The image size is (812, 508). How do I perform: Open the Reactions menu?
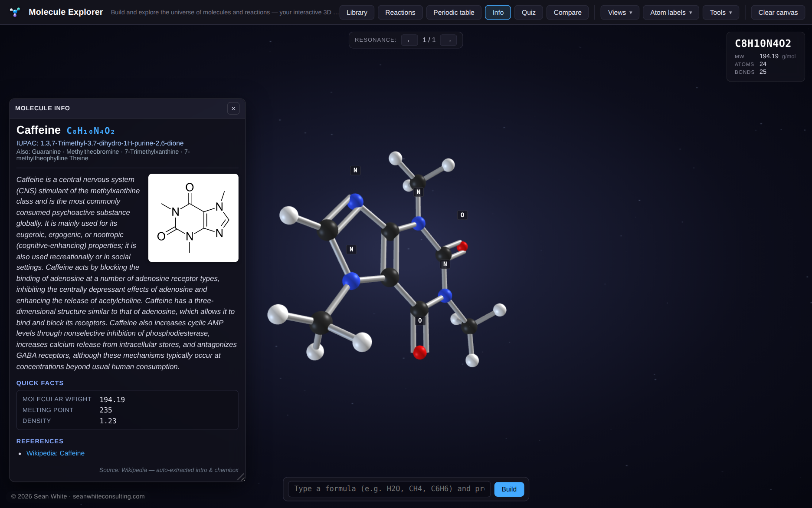pos(400,13)
